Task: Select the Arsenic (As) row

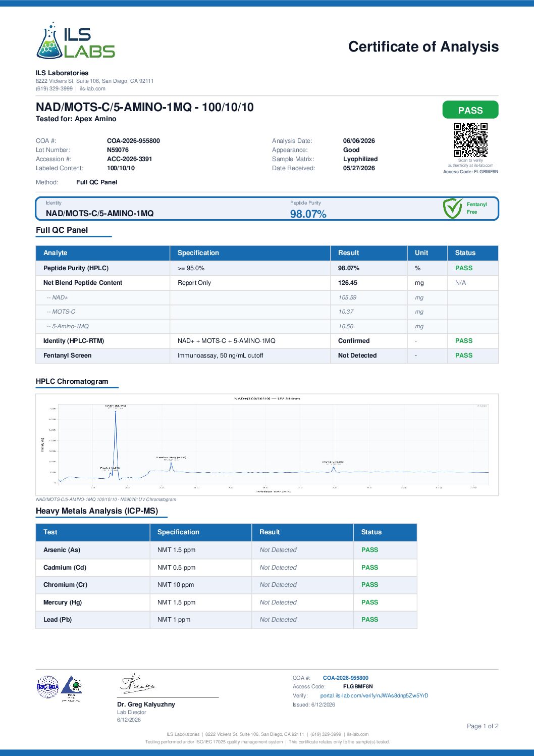Action: [226, 550]
